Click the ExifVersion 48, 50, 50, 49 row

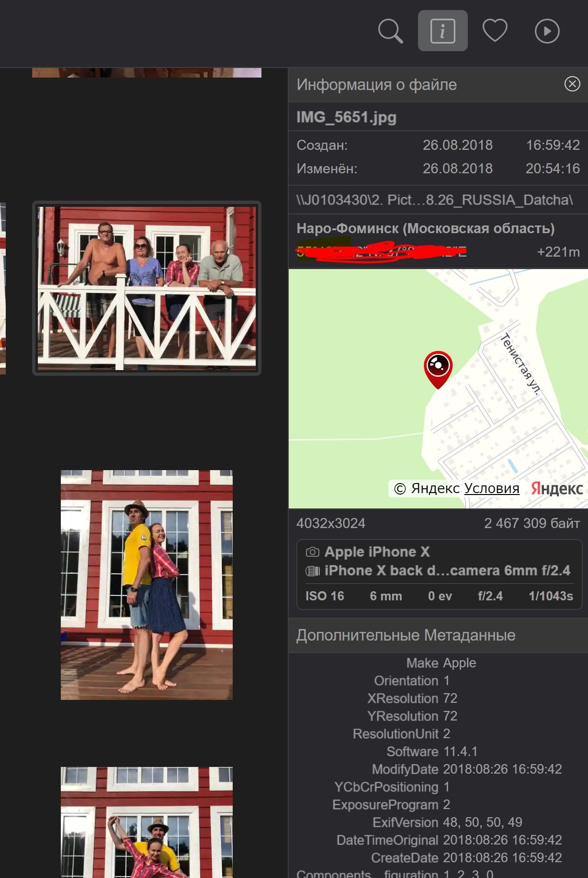[447, 822]
